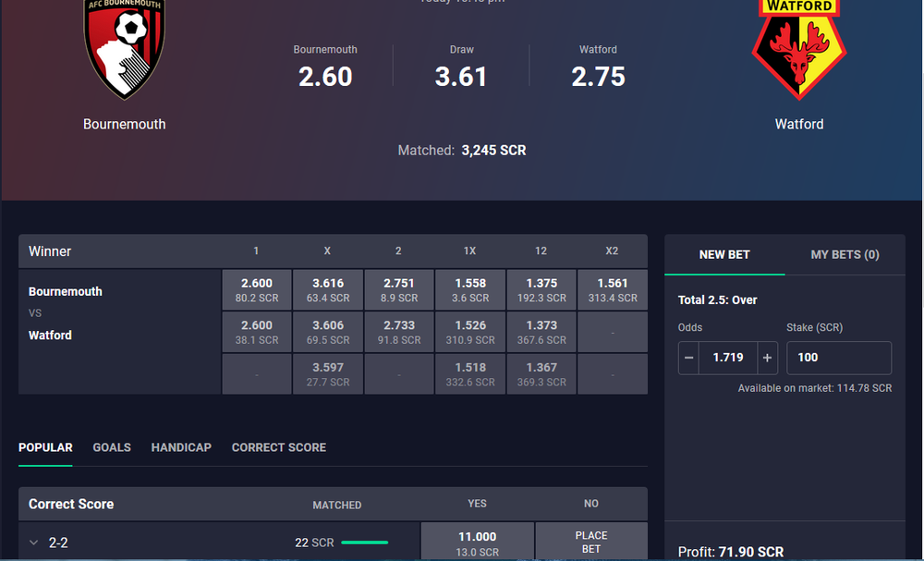This screenshot has height=561, width=924.
Task: Switch to the CORRECT SCORE tab
Action: [279, 447]
